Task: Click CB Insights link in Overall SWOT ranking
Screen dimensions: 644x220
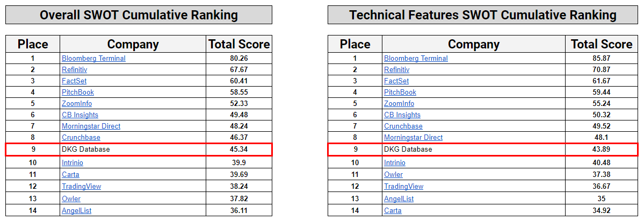Action: pyautogui.click(x=80, y=115)
